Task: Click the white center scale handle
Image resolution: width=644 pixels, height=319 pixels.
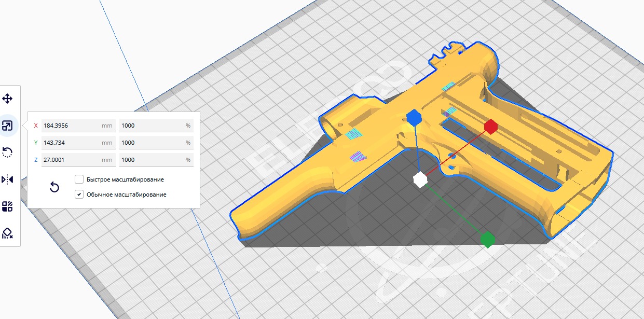Action: click(420, 179)
